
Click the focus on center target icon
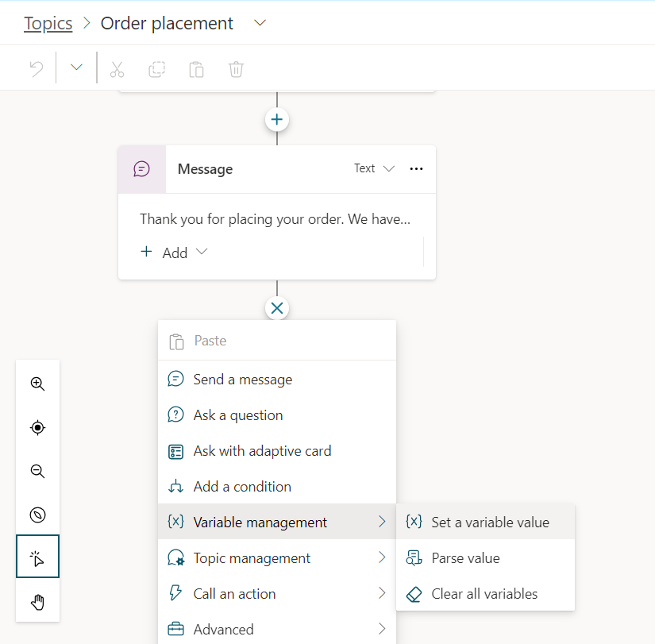click(x=37, y=428)
